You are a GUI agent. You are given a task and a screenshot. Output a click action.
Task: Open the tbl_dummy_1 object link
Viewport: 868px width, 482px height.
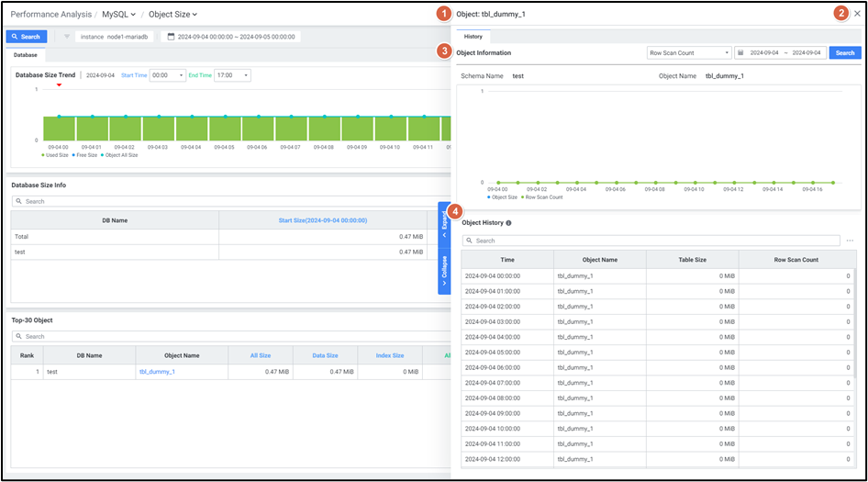pyautogui.click(x=157, y=372)
